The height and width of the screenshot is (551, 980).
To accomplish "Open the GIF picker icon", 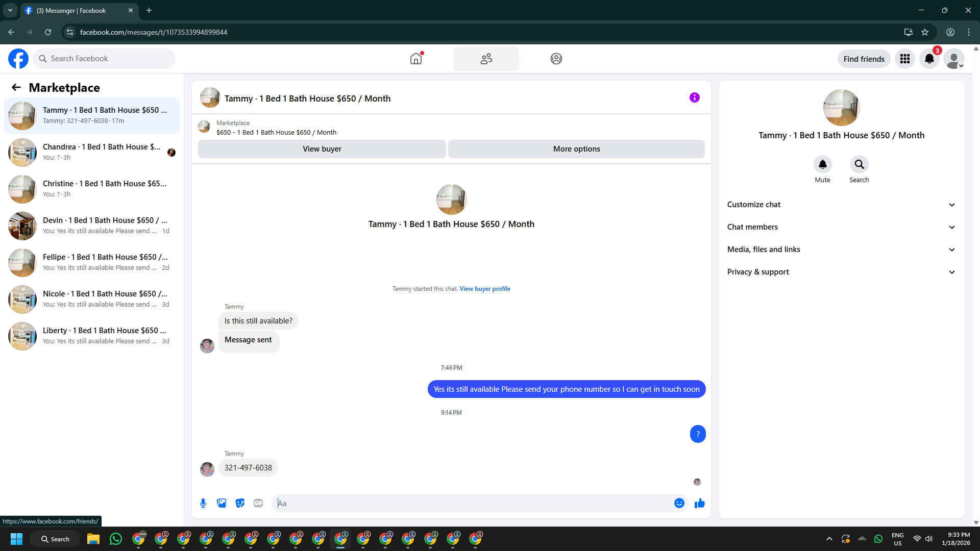I will tap(258, 503).
